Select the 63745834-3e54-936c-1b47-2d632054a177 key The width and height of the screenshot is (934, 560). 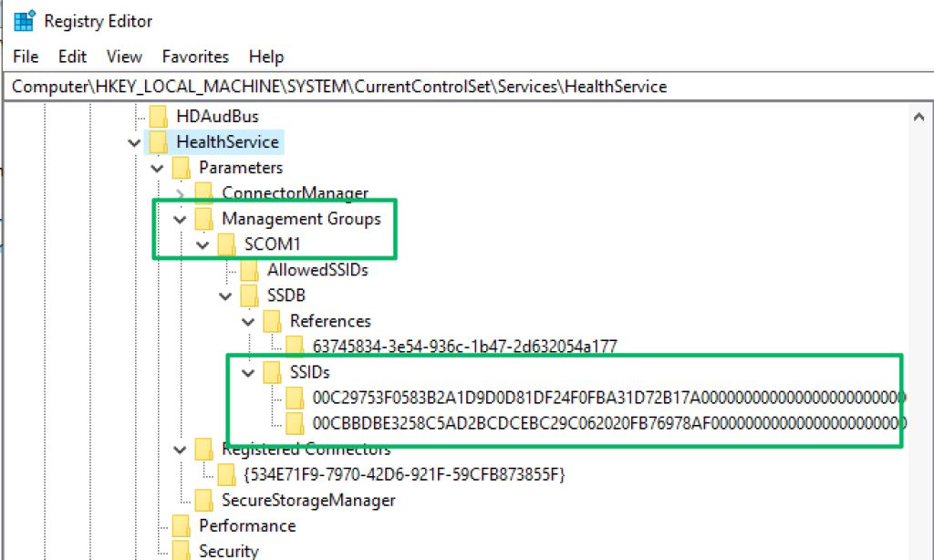[464, 347]
